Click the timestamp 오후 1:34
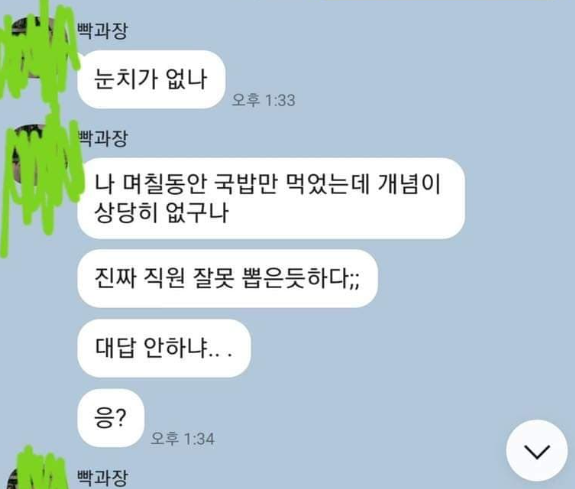575x489 pixels. (183, 438)
